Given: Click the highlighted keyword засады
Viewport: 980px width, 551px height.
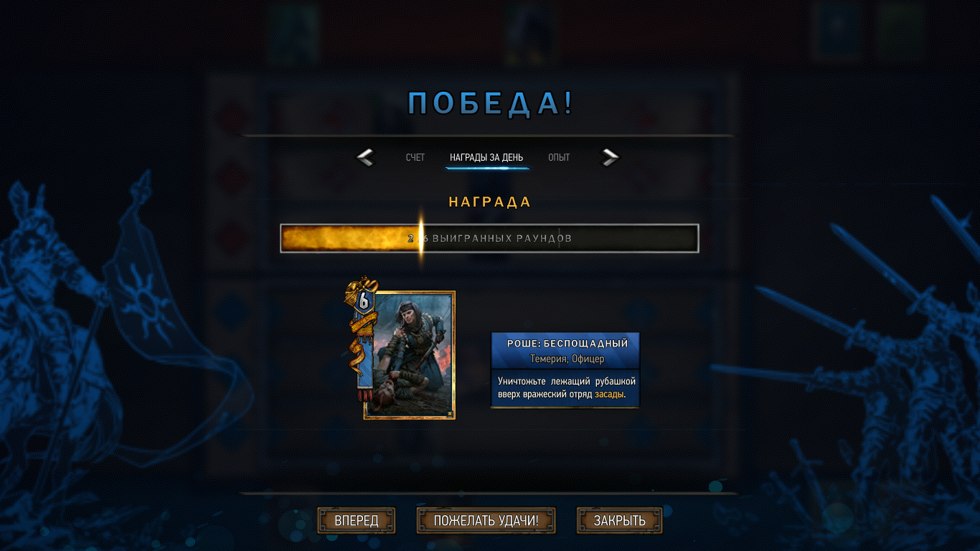Looking at the screenshot, I should pyautogui.click(x=609, y=395).
